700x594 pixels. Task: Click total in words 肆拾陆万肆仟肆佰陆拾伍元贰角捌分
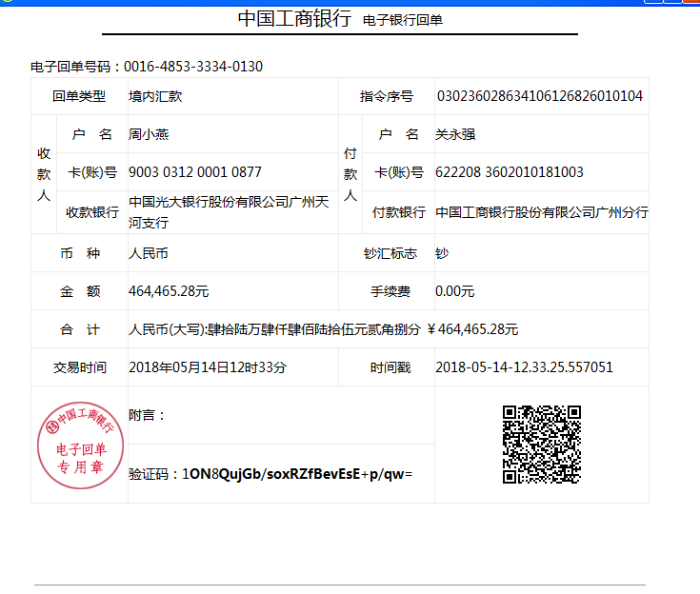click(314, 329)
